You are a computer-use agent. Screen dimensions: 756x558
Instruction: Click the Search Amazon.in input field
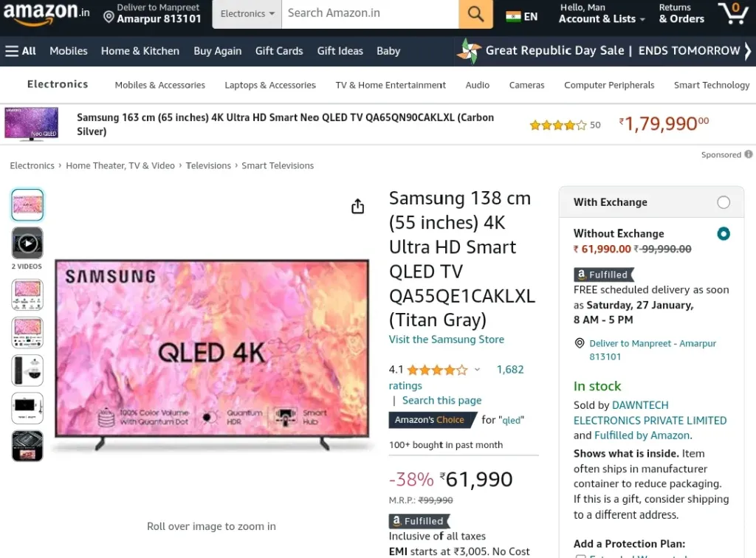click(371, 14)
